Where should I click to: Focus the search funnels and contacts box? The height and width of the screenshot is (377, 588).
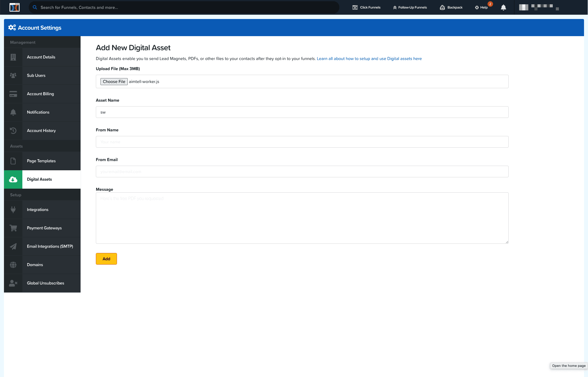(184, 7)
